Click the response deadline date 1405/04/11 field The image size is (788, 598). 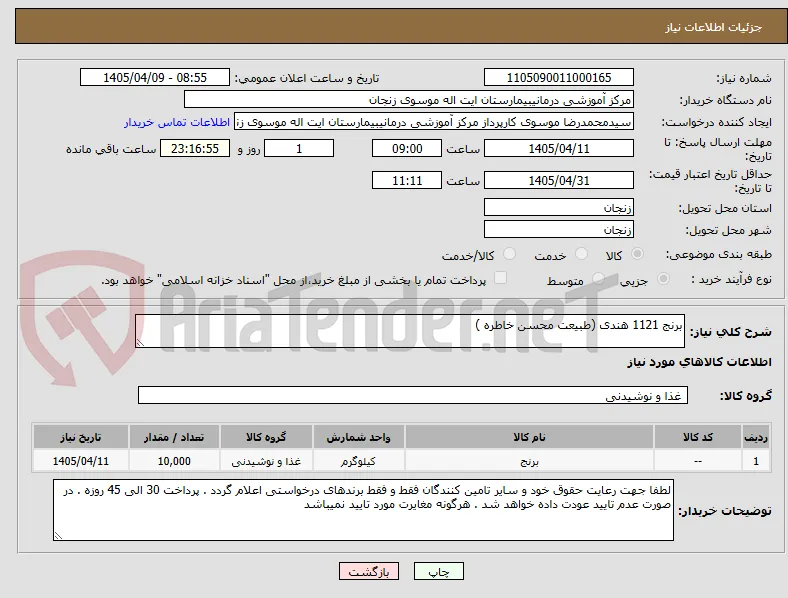coord(558,148)
